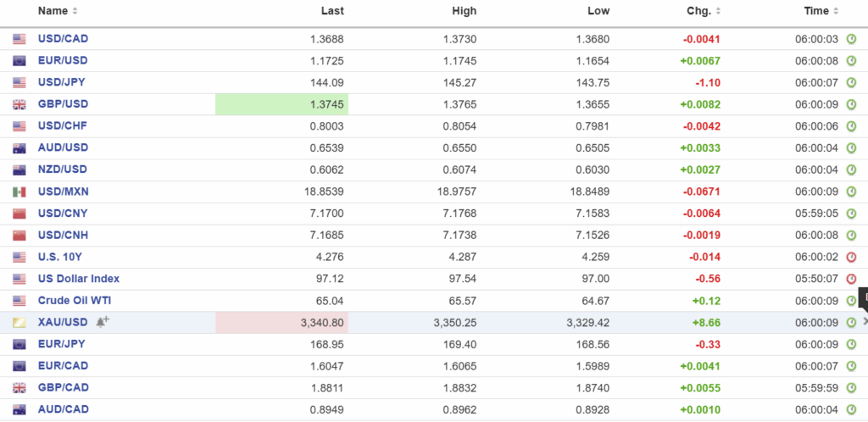Open the US Dollar Index link
The height and width of the screenshot is (422, 868).
79,279
